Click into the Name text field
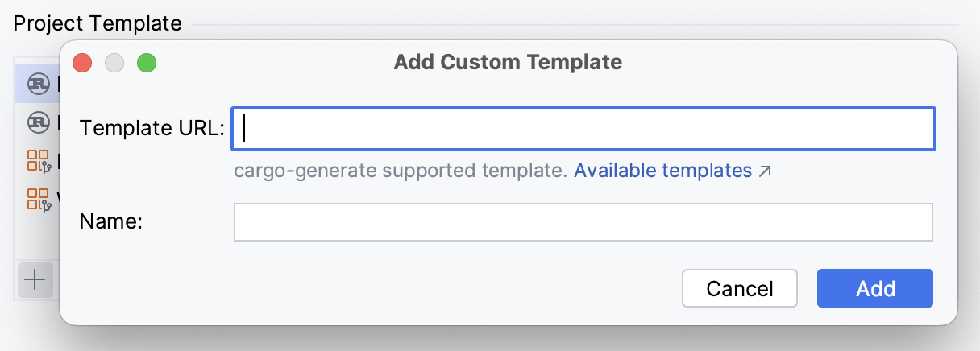Image resolution: width=980 pixels, height=351 pixels. pyautogui.click(x=583, y=222)
